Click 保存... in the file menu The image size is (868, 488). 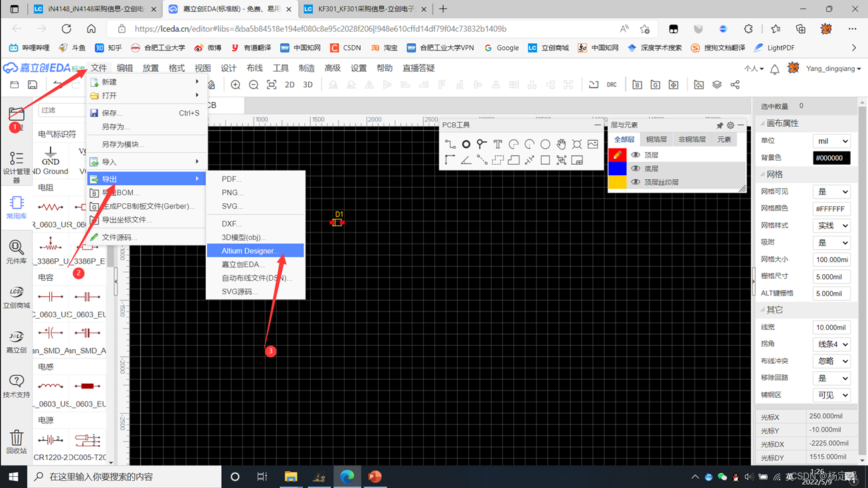click(x=146, y=113)
